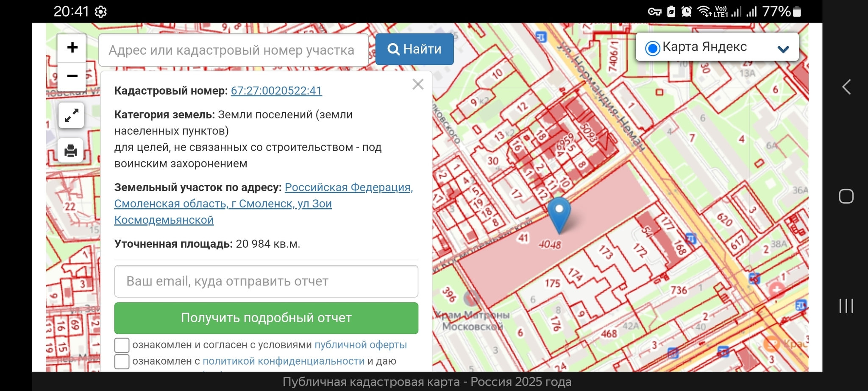Select the Карта Яндекс radio button
Viewport: 868px width, 391px height.
click(x=653, y=48)
